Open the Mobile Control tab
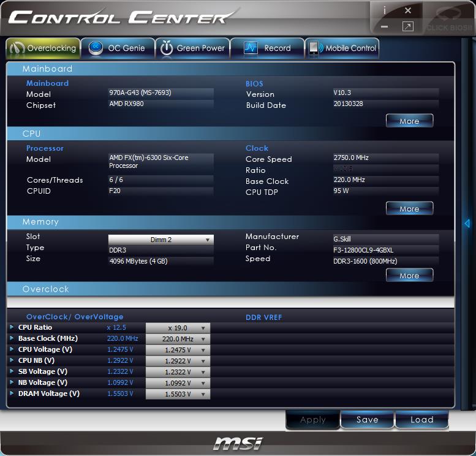 coord(342,48)
